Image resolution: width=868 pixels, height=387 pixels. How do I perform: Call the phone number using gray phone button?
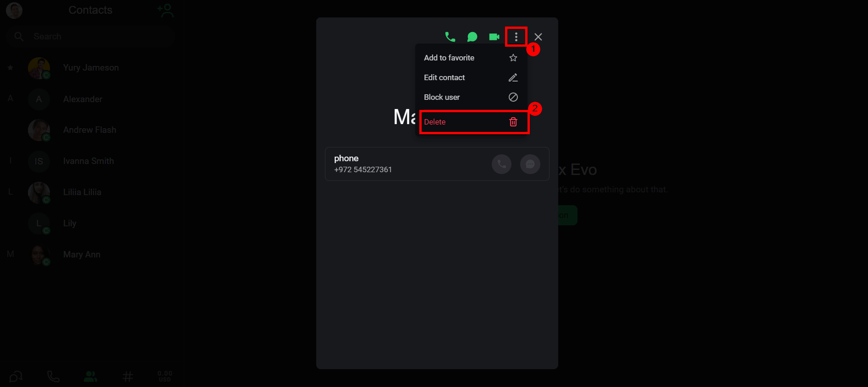pyautogui.click(x=502, y=164)
